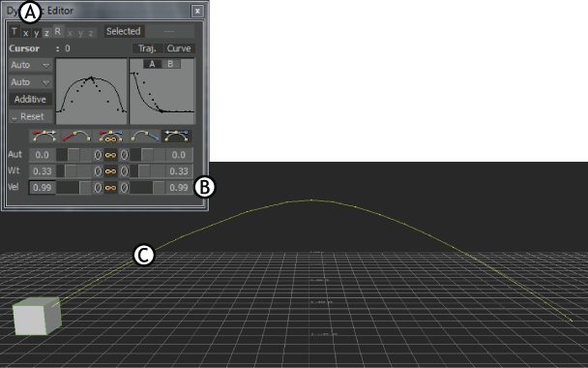Viewport: 588px width, 368px height.
Task: Click the chain link icon in Vel row
Action: 110,188
